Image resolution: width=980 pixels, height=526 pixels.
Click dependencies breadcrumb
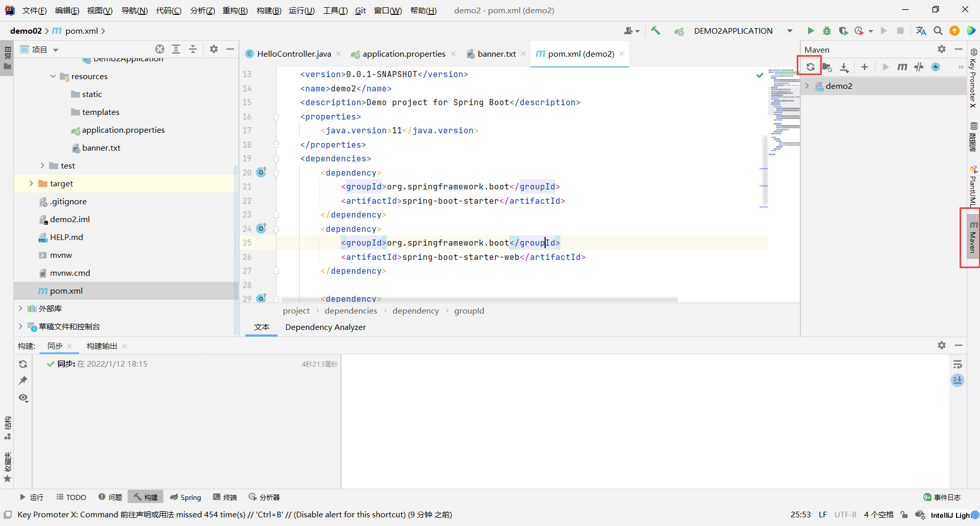click(x=351, y=310)
